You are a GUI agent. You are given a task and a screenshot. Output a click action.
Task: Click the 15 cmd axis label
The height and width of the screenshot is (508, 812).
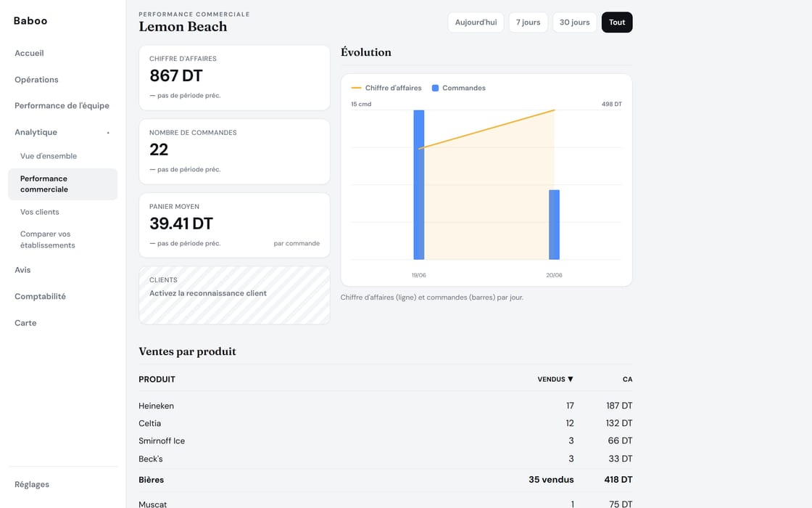[361, 105]
